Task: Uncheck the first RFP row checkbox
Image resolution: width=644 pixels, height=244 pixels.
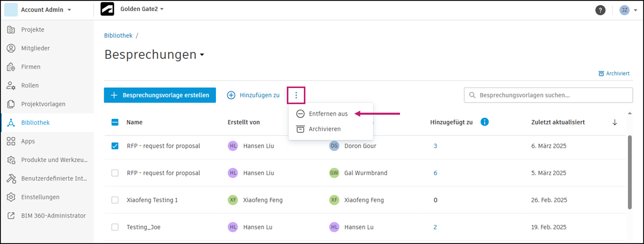Action: click(x=115, y=146)
